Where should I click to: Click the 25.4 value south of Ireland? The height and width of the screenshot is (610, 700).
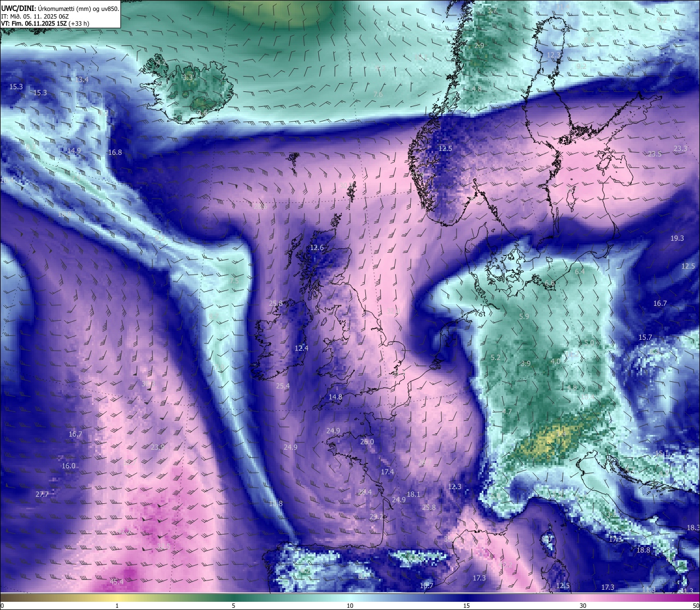pos(283,386)
